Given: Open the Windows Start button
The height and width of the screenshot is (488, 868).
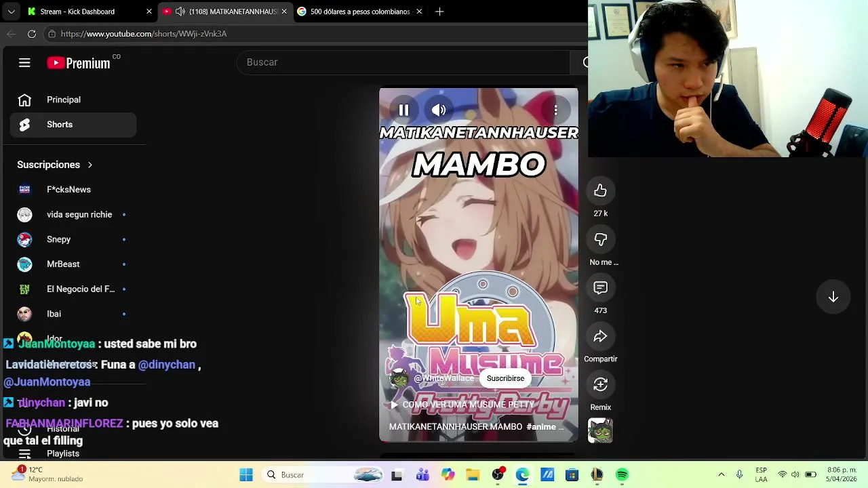Looking at the screenshot, I should click(x=246, y=475).
